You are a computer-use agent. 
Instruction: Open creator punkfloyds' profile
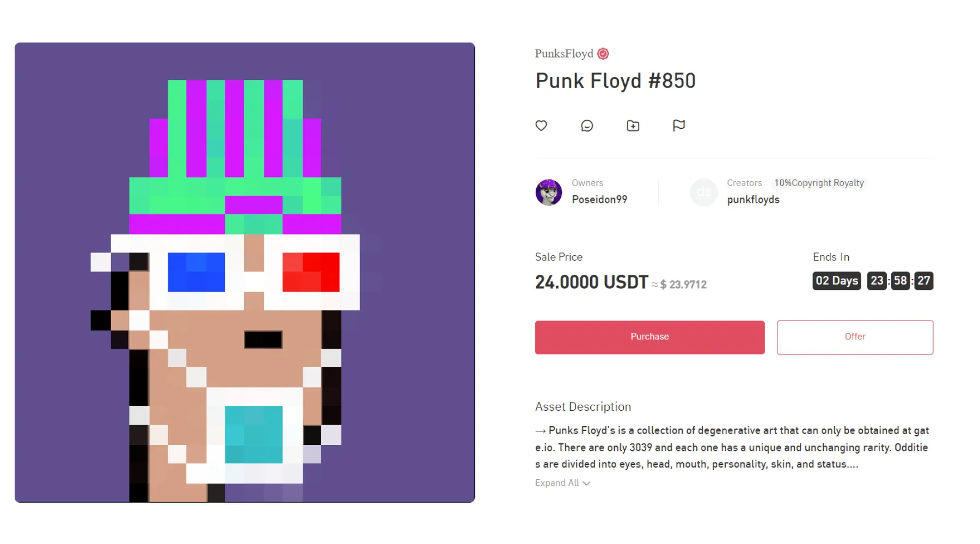tap(753, 200)
